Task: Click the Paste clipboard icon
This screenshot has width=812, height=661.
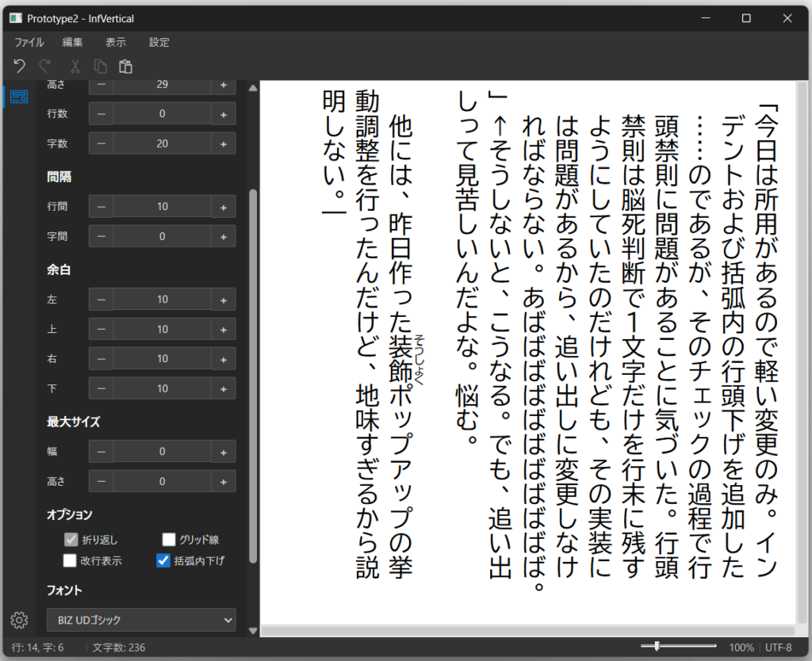Action: [x=125, y=67]
